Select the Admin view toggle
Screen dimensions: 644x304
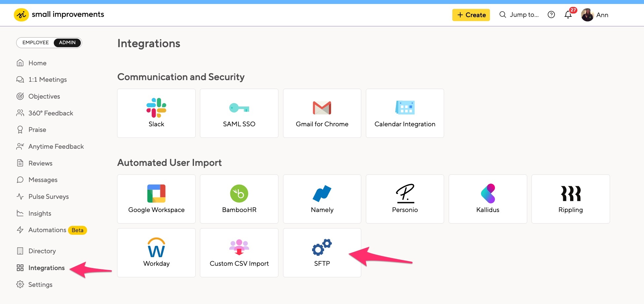point(67,43)
